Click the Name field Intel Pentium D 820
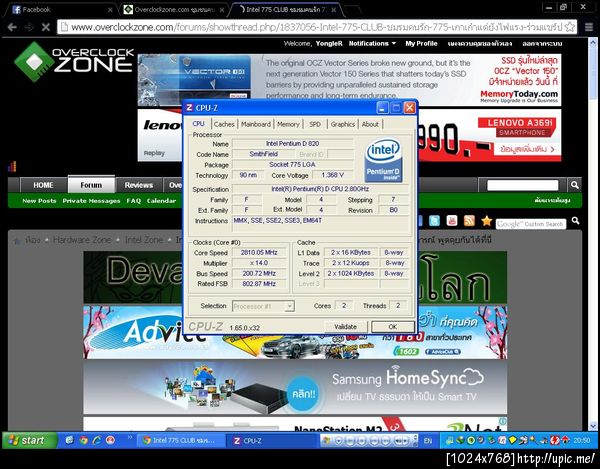 pos(293,143)
